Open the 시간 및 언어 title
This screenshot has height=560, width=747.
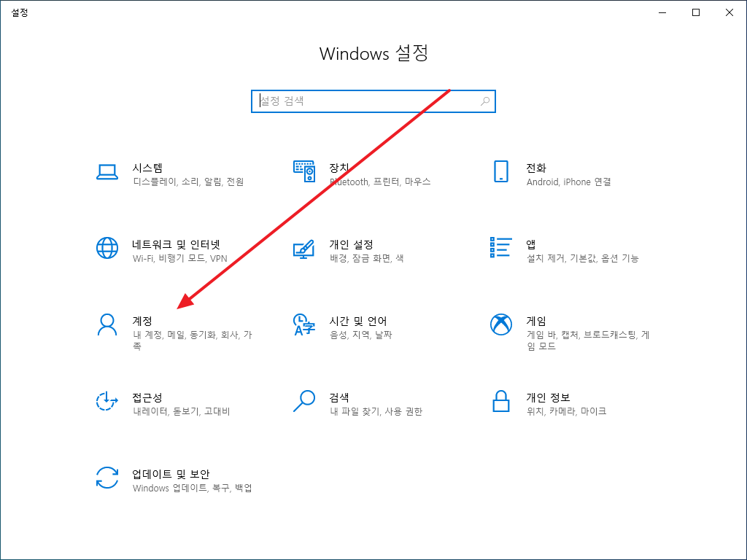[358, 321]
